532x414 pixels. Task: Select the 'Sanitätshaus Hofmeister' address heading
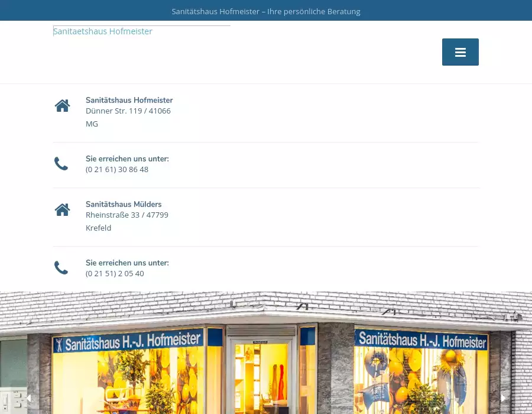tap(129, 101)
